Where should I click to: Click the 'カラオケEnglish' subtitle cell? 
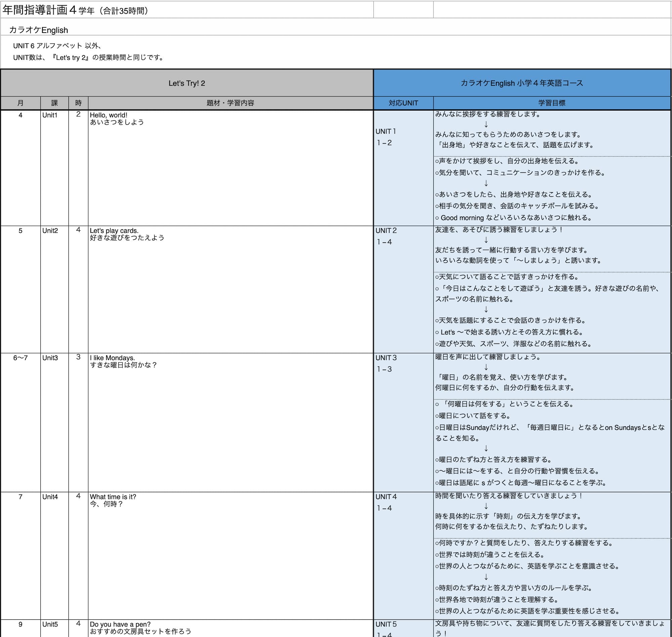[x=336, y=27]
